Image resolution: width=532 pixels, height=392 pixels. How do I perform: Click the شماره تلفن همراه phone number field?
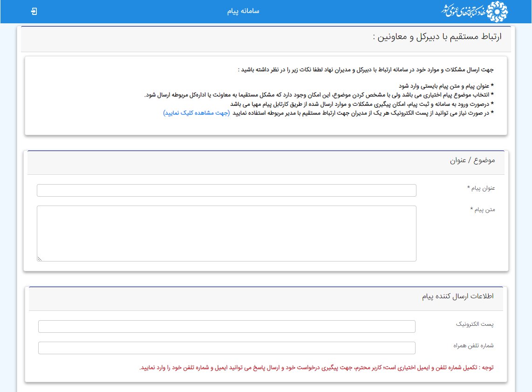(x=226, y=348)
